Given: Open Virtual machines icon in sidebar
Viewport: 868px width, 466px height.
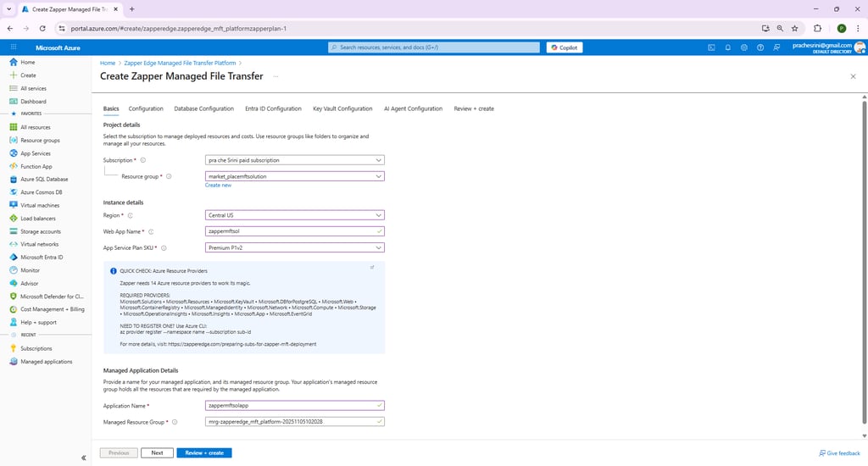Looking at the screenshot, I should 14,205.
